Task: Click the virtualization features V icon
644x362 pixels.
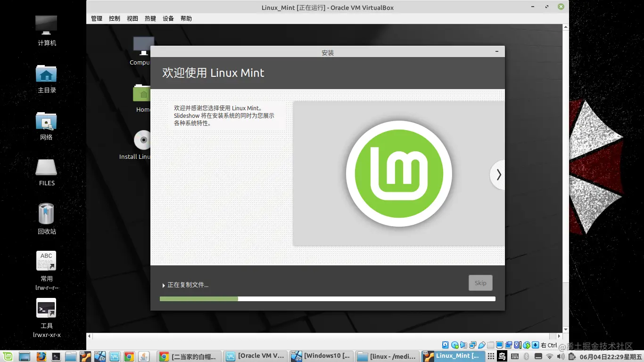Action: pos(518,345)
